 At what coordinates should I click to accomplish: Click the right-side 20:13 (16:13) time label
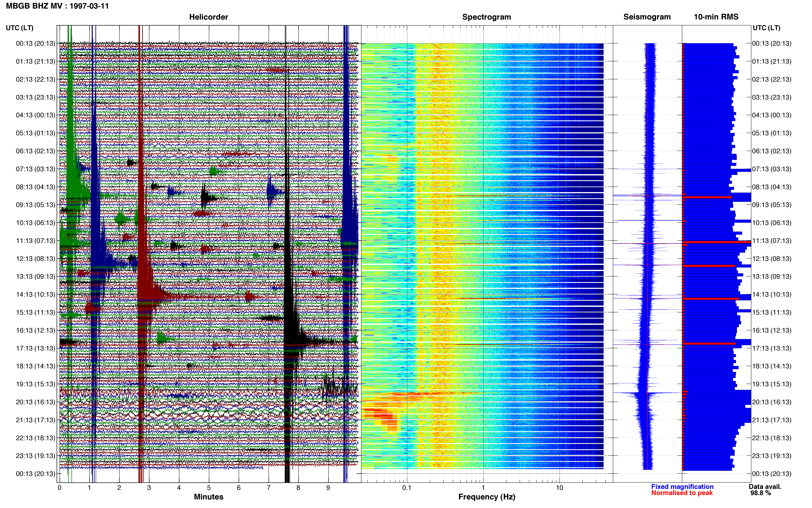pyautogui.click(x=772, y=402)
